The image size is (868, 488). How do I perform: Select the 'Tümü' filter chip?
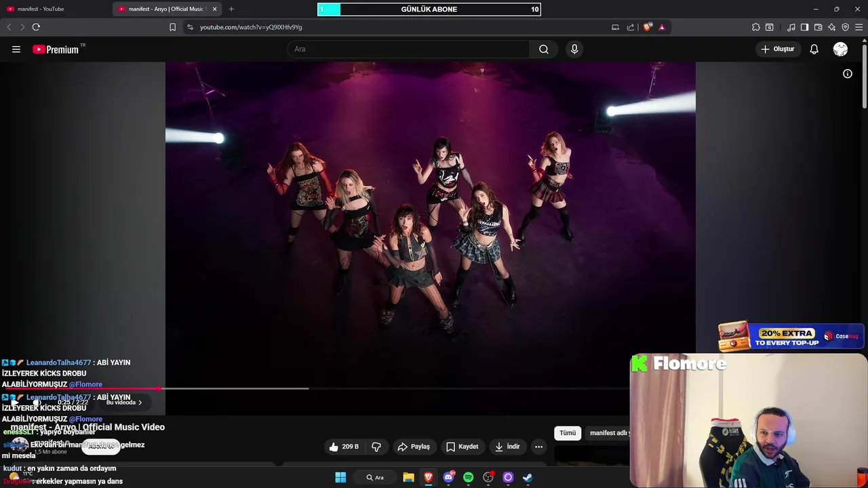(568, 433)
